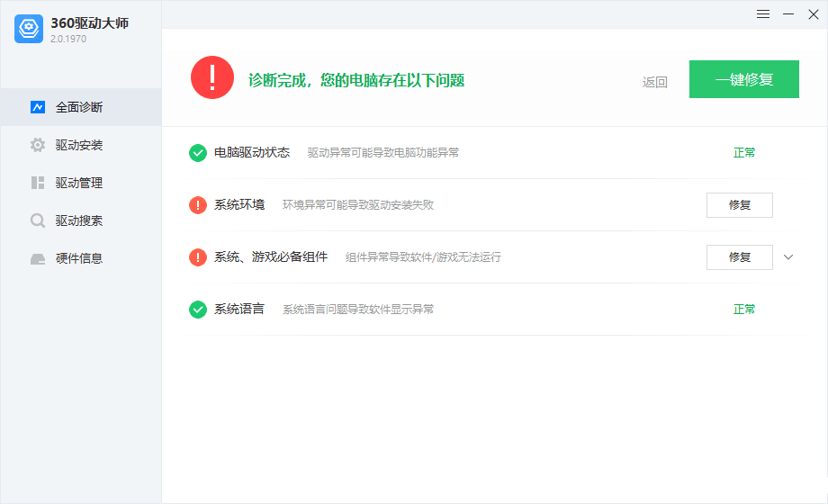Click description 驱动异常可能导致电脑功能异常
Screen dimensions: 828x504
click(x=383, y=153)
